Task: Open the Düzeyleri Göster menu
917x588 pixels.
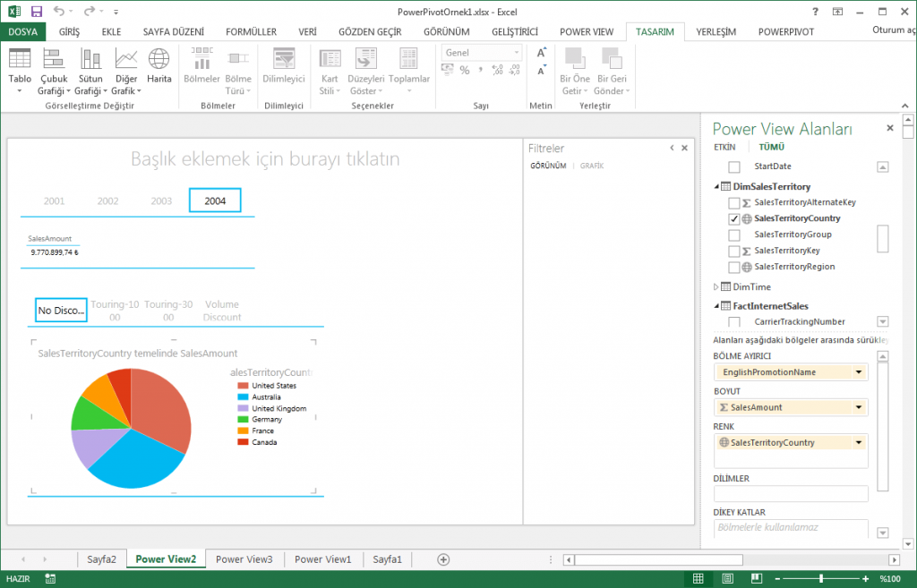Action: tap(366, 72)
